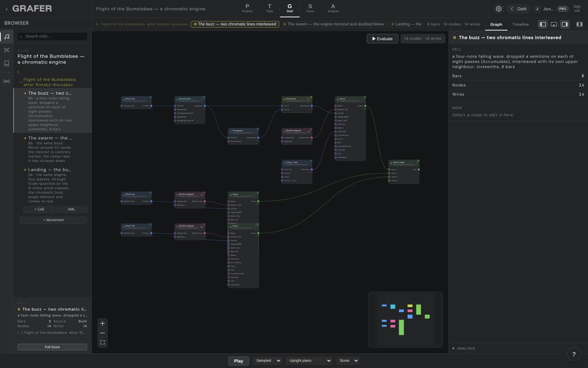The image size is (588, 368).
Task: Toggle the both-sidebars layout icon
Action: tap(579, 24)
